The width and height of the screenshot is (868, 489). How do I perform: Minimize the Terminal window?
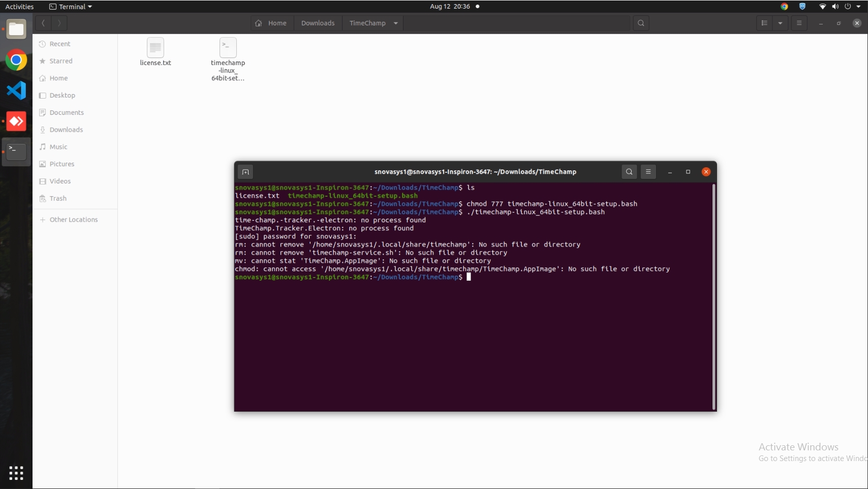point(670,172)
